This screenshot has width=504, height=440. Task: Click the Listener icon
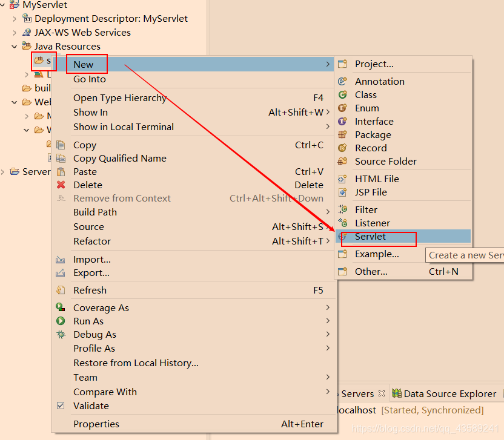[343, 223]
